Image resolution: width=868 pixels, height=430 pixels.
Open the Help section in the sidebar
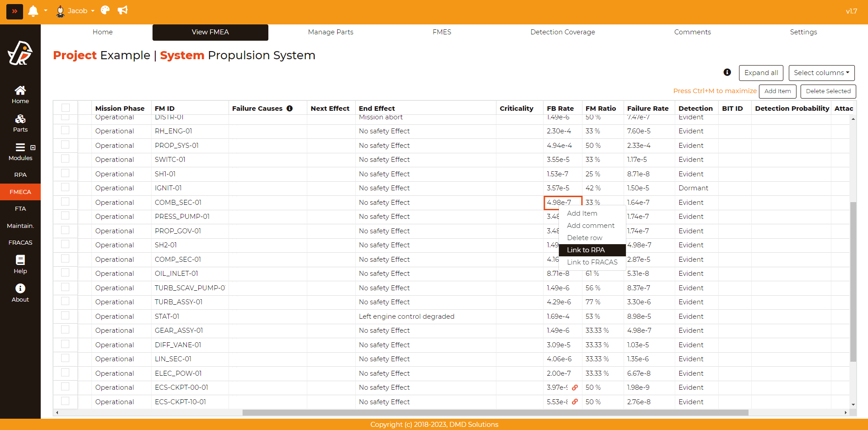20,265
